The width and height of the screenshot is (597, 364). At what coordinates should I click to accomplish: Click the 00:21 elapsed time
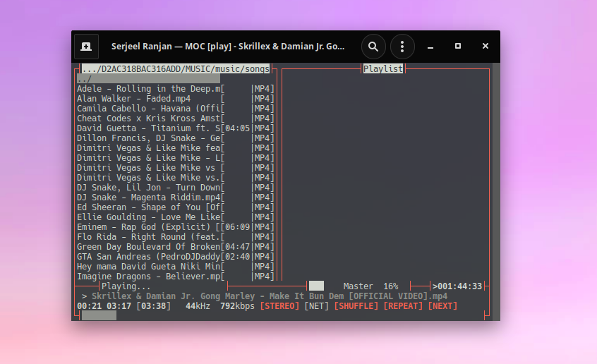point(89,306)
